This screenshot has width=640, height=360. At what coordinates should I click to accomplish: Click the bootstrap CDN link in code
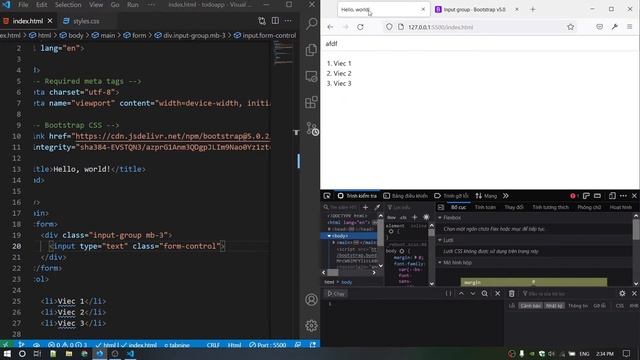(x=173, y=136)
